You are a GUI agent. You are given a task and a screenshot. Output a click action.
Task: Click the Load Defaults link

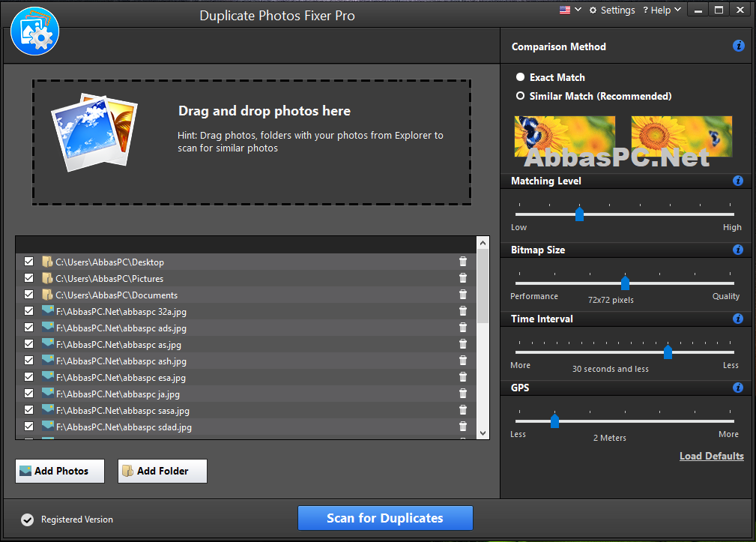(x=712, y=457)
